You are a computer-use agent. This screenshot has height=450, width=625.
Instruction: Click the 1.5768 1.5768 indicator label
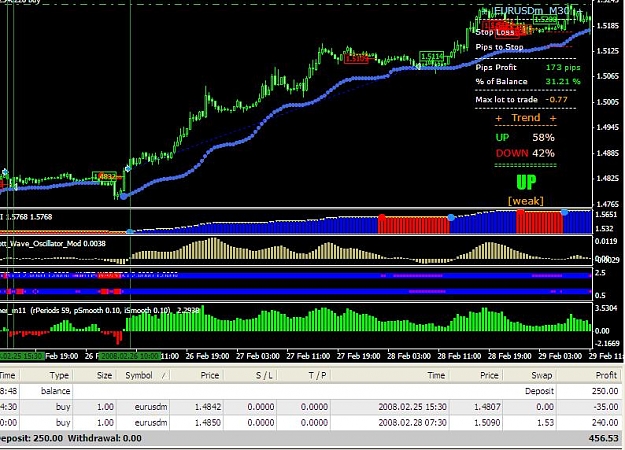pyautogui.click(x=28, y=217)
